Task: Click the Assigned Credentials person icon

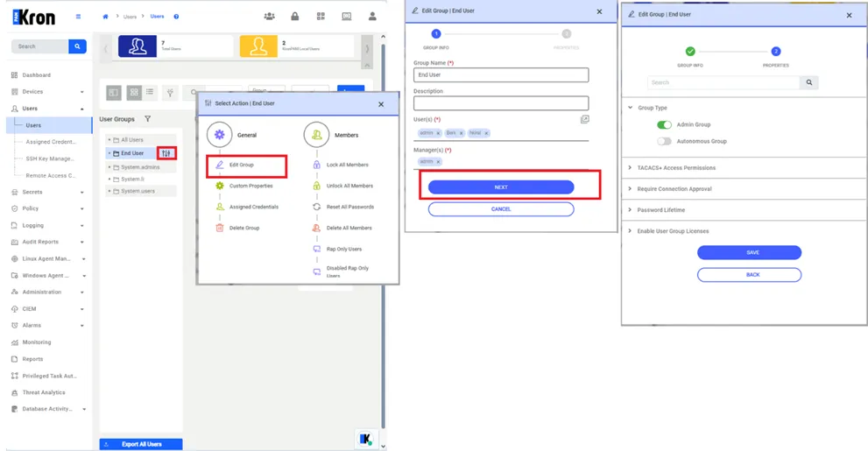Action: click(x=220, y=207)
